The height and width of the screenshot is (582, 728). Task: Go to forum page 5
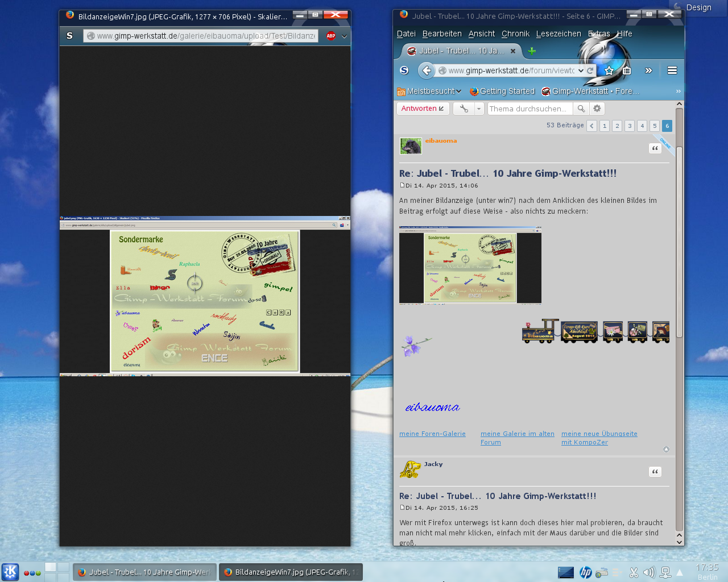655,126
